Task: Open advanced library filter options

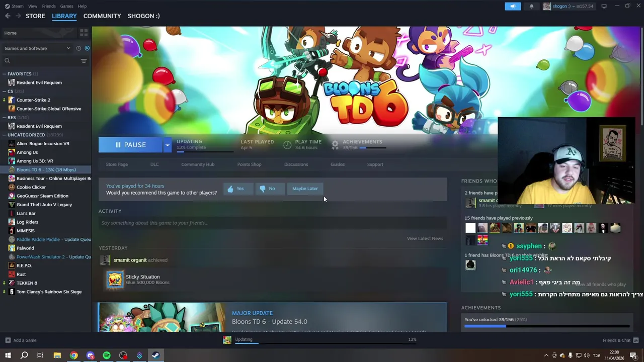Action: pos(84,61)
